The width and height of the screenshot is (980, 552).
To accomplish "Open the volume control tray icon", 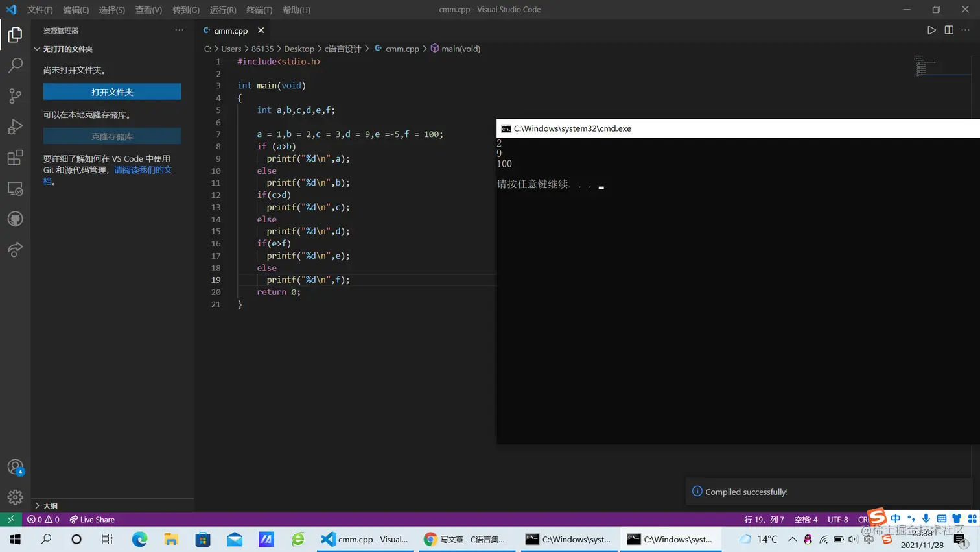I will click(853, 539).
